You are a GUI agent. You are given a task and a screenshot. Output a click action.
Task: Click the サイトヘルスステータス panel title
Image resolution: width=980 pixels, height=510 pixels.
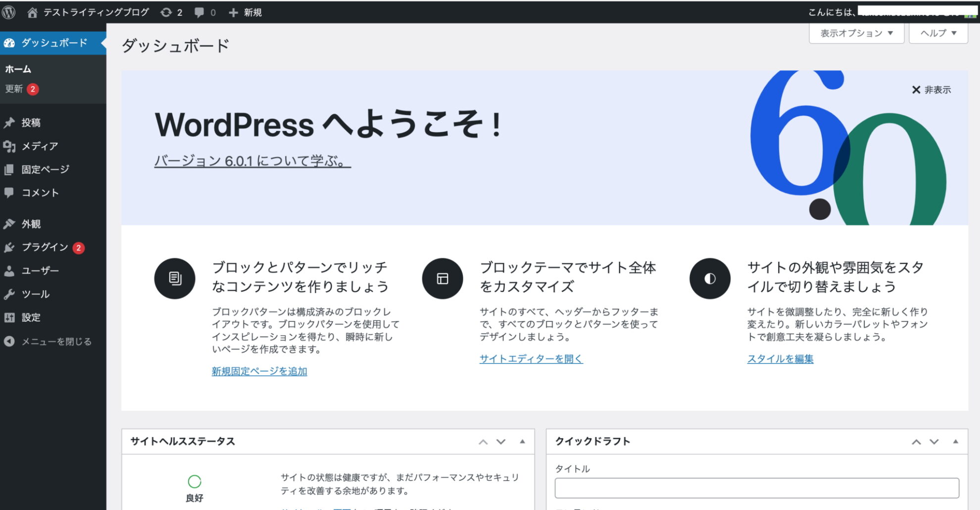pyautogui.click(x=183, y=441)
